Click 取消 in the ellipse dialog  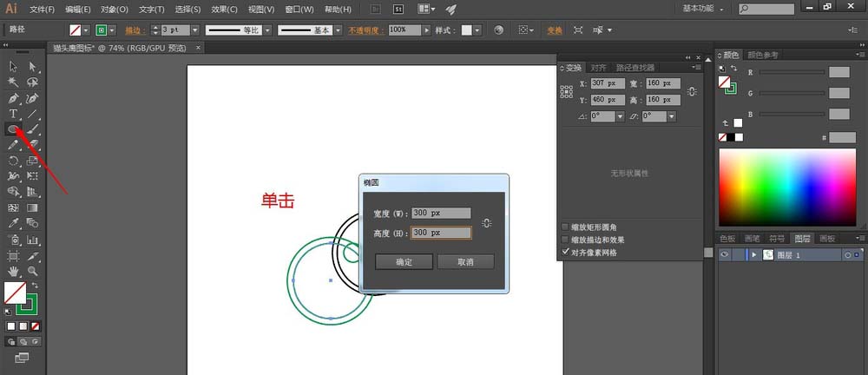point(465,262)
